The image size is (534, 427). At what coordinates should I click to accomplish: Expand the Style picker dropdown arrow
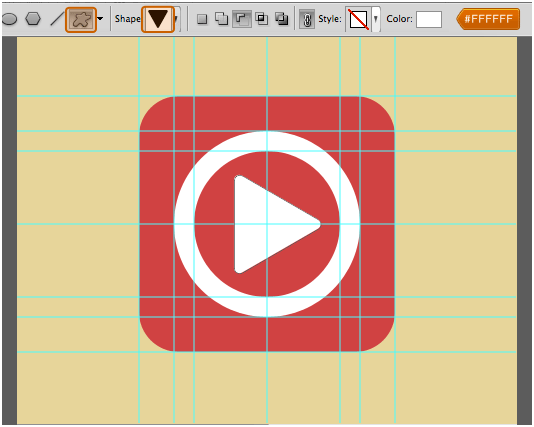click(x=376, y=19)
